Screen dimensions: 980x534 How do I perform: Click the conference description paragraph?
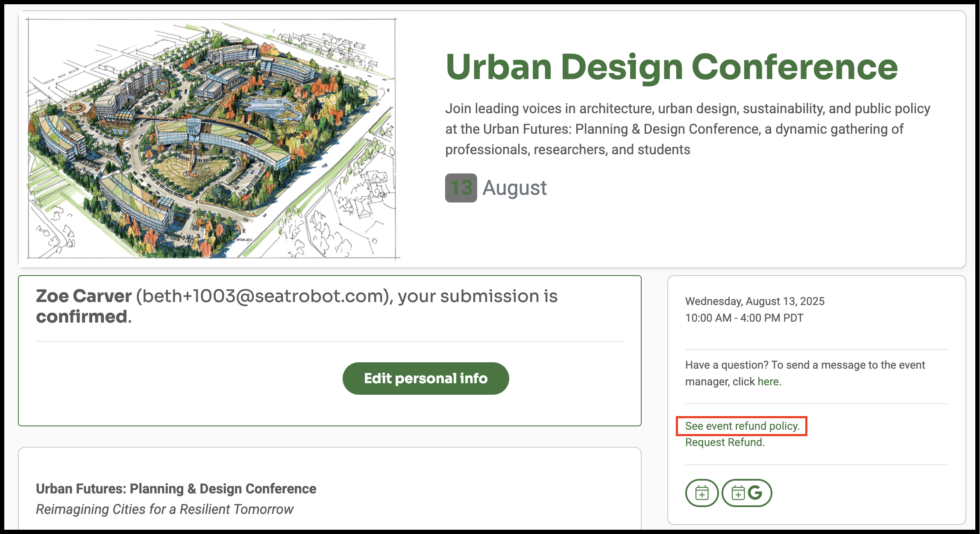688,129
